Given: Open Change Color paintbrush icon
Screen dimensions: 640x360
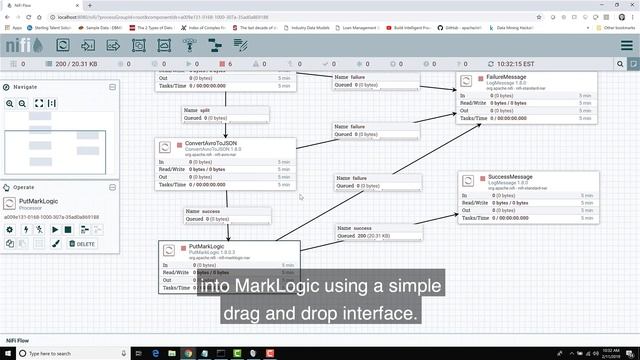Looking at the screenshot, I should [56, 244].
